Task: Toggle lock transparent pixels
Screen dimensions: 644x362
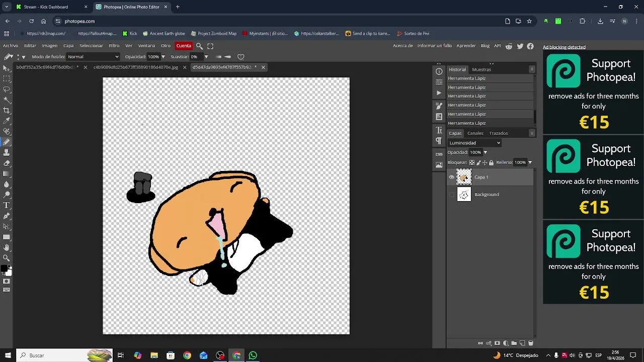Action: [x=472, y=162]
